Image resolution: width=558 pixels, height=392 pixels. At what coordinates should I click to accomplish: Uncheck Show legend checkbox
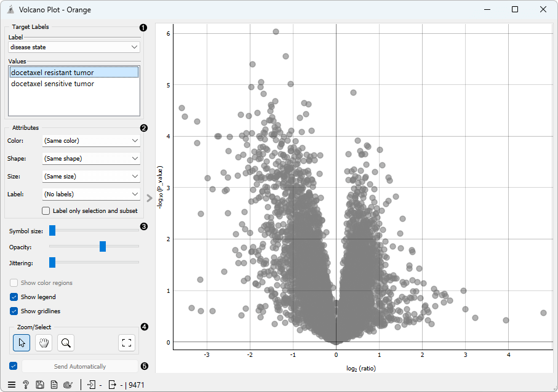14,297
